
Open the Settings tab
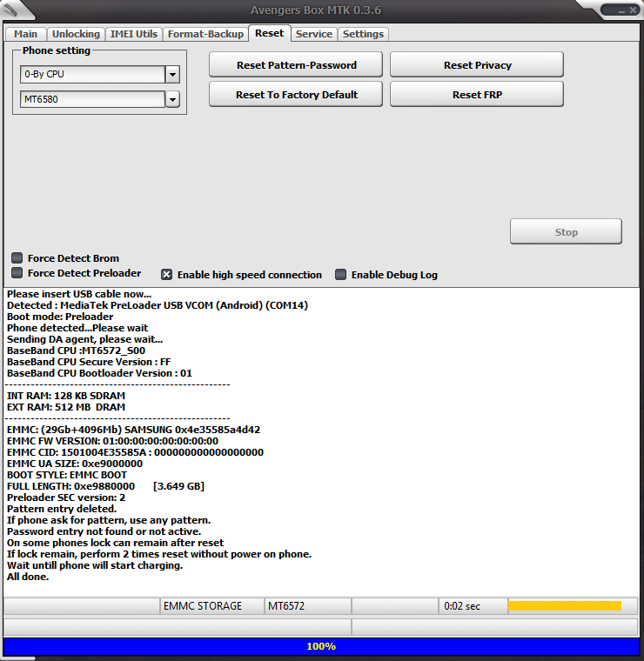point(363,34)
